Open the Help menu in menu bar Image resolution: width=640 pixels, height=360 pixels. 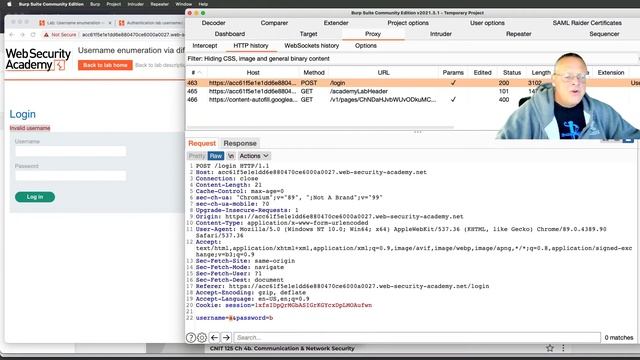tap(203, 4)
